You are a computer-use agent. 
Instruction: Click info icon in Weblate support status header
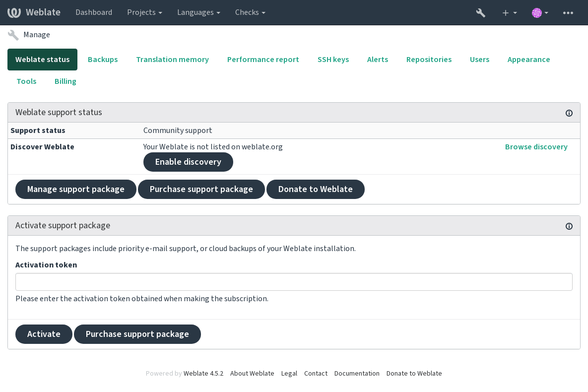pos(569,113)
